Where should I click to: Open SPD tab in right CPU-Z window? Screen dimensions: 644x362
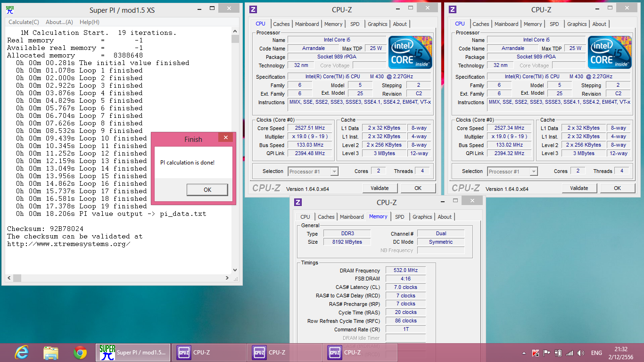pos(554,24)
